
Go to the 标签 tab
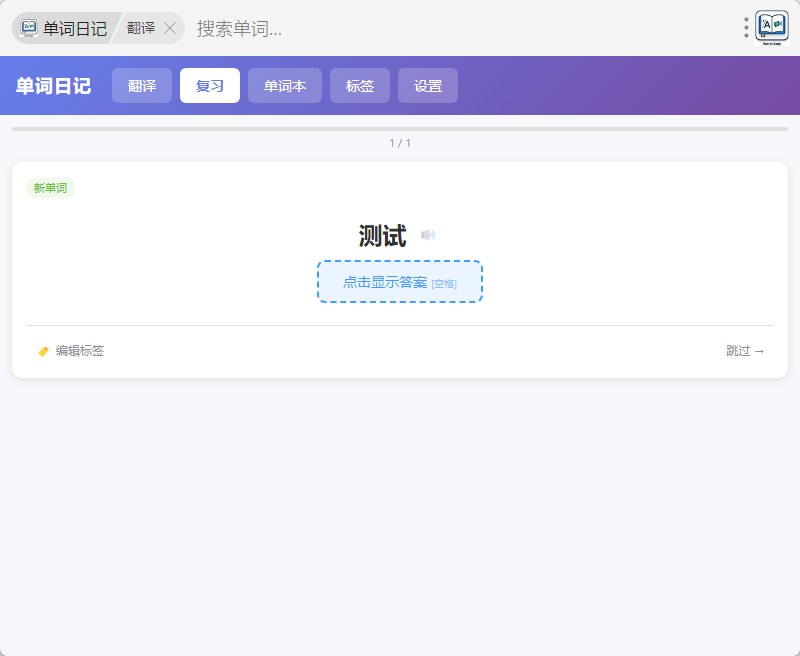pyautogui.click(x=360, y=86)
